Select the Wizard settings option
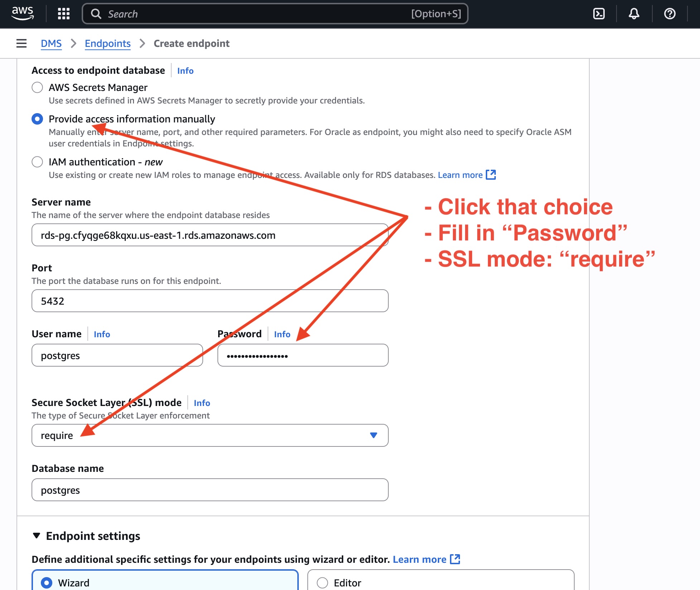The height and width of the screenshot is (590, 700). click(47, 583)
